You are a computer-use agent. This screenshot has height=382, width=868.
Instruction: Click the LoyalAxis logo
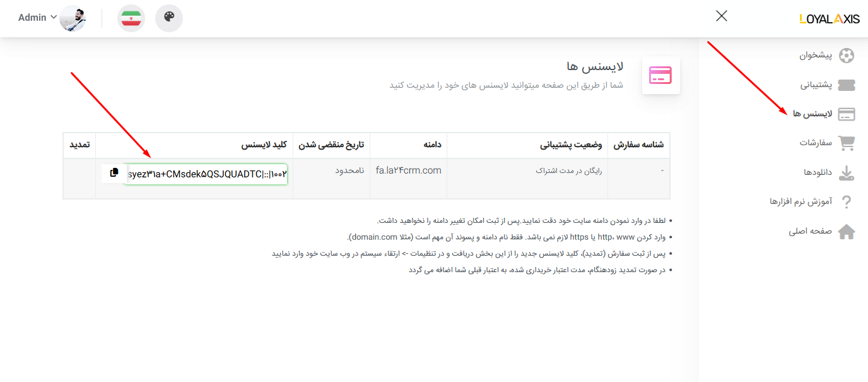(x=829, y=19)
